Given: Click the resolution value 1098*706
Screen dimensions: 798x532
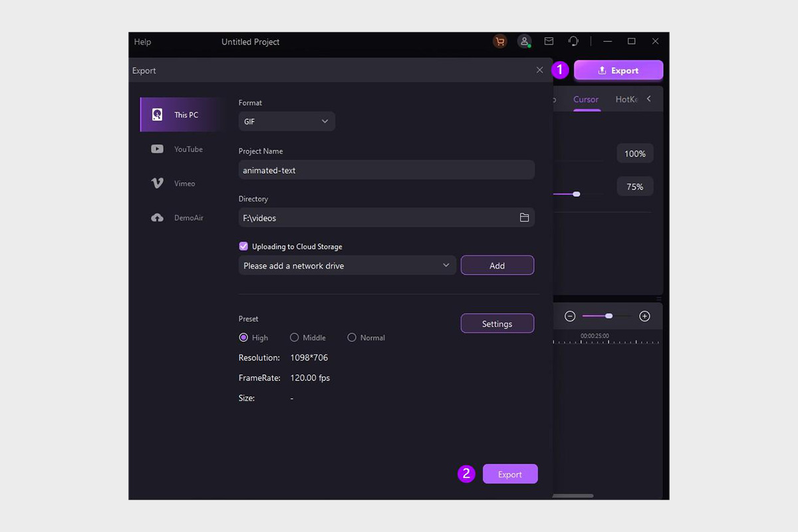Looking at the screenshot, I should [309, 358].
